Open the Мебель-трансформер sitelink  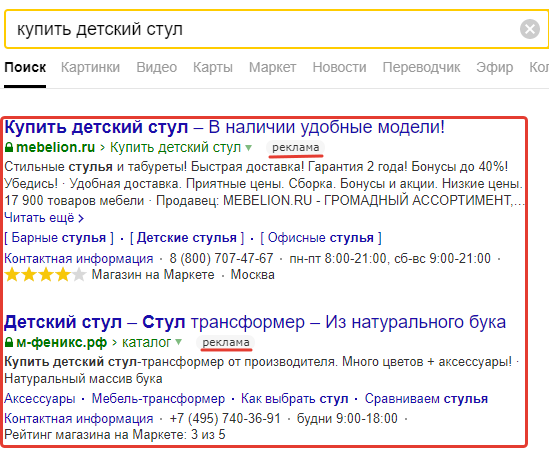(158, 399)
